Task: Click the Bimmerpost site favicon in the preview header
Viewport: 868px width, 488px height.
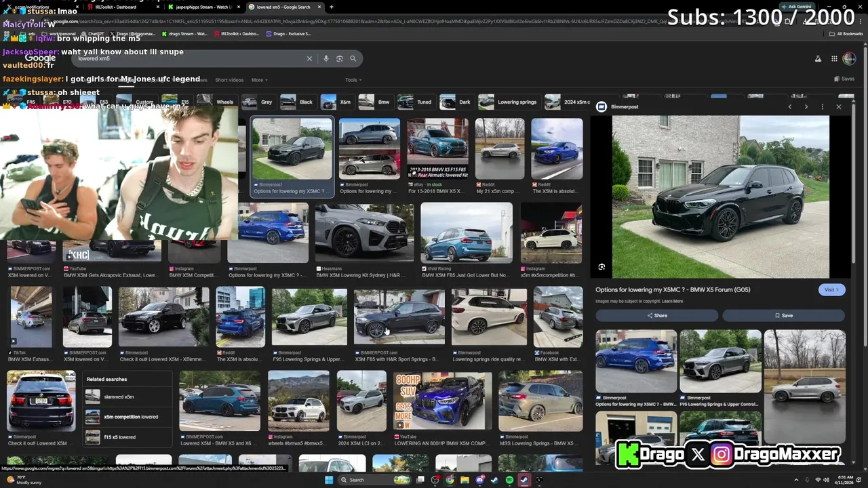Action: tap(601, 106)
